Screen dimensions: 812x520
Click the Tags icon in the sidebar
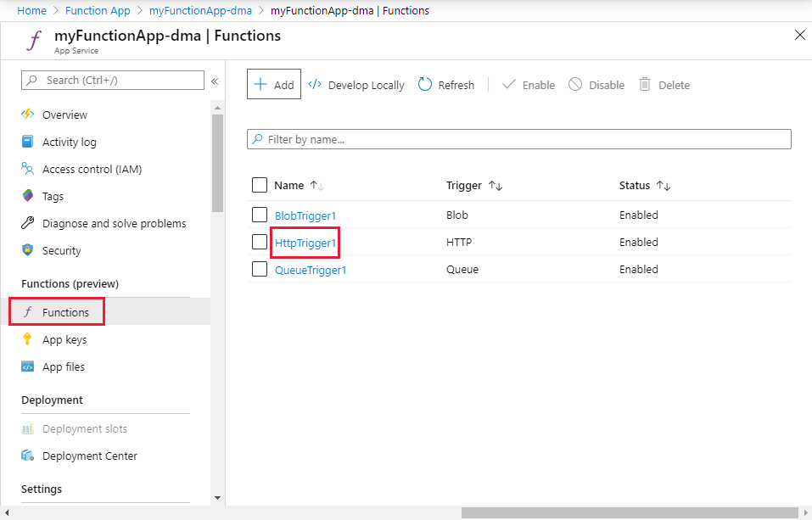click(28, 196)
